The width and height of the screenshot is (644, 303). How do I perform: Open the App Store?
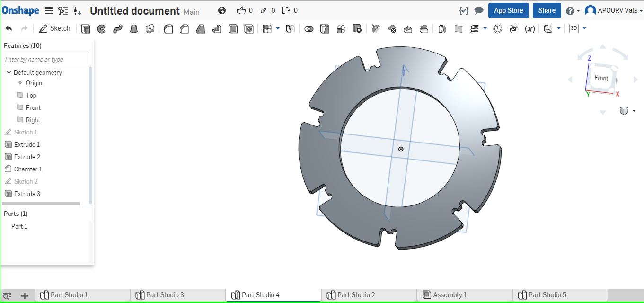(x=509, y=10)
